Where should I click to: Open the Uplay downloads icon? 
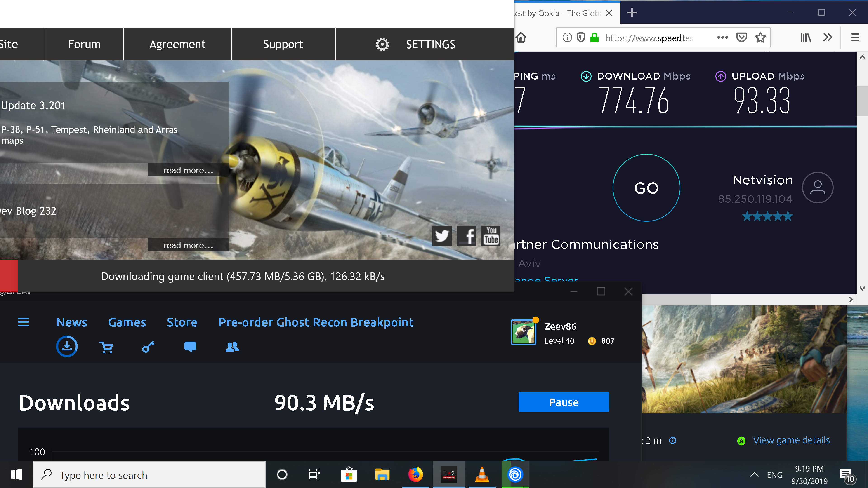[x=67, y=346]
